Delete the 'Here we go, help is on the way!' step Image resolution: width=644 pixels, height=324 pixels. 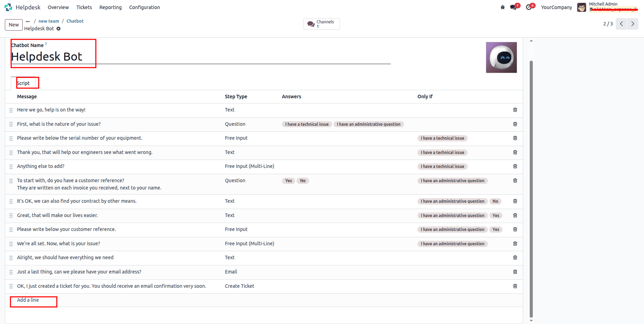(515, 110)
